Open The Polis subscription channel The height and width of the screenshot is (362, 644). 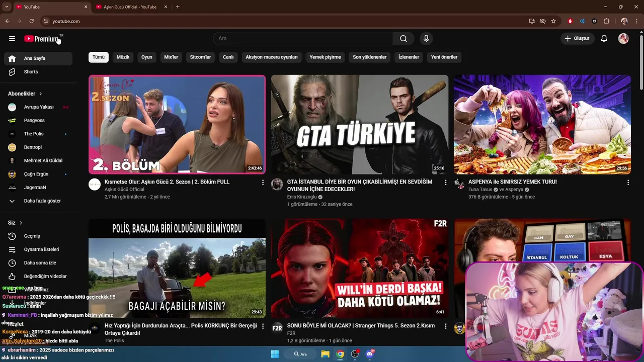(x=38, y=134)
